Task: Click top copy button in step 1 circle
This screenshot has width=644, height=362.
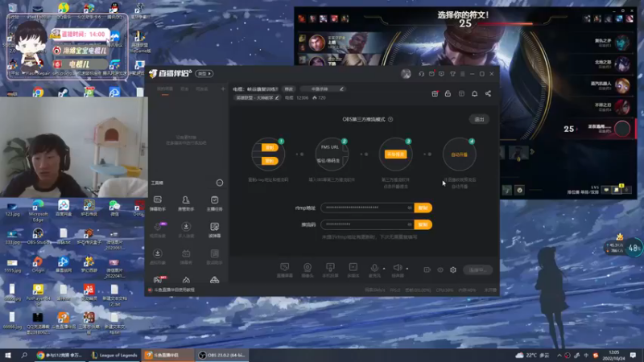Action: coord(270,148)
